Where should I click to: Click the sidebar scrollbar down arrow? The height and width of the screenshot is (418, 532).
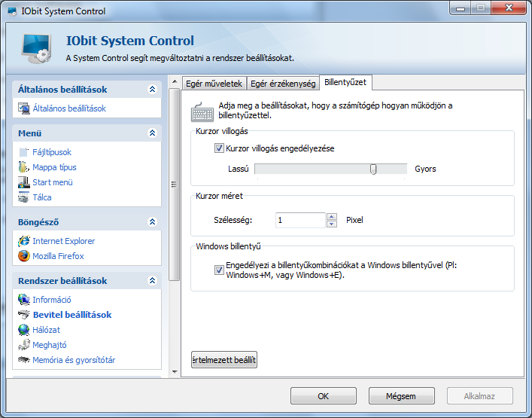pyautogui.click(x=175, y=371)
